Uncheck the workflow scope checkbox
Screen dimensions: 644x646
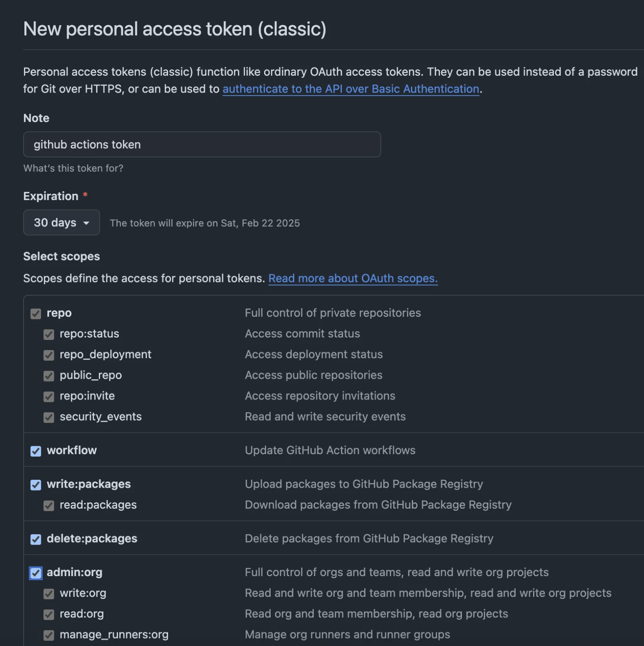coord(36,451)
